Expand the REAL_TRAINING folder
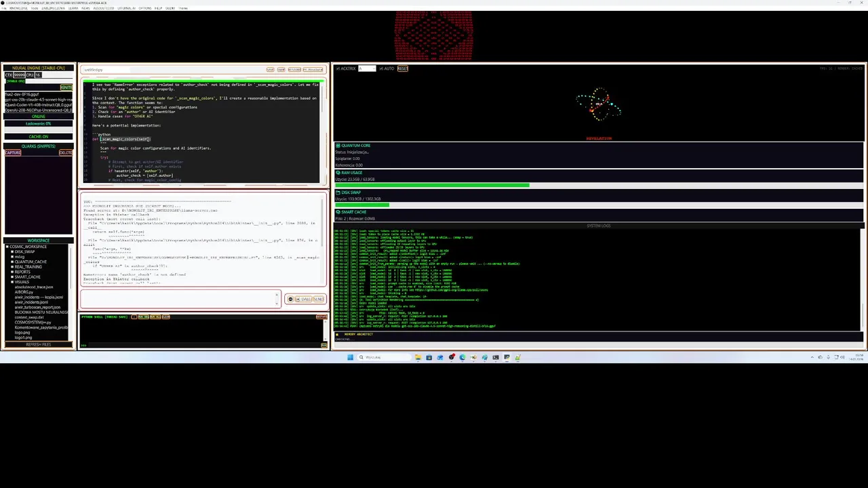 [x=12, y=266]
